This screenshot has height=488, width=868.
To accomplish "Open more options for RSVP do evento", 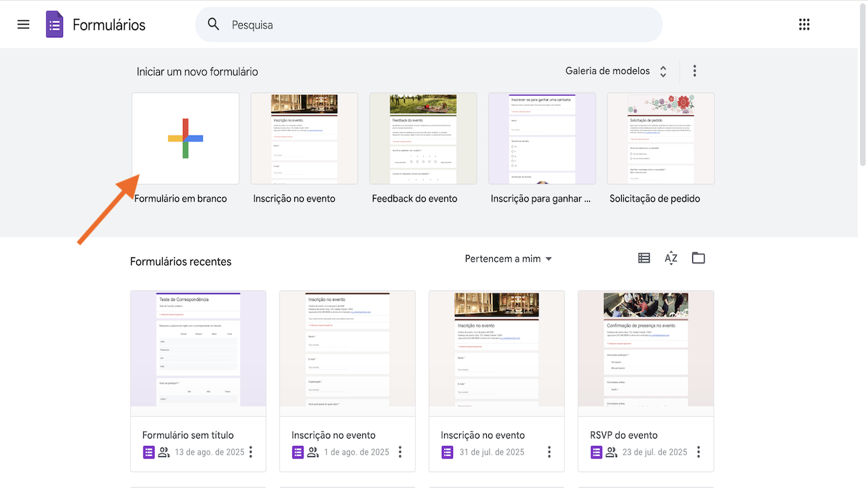I will tap(698, 452).
